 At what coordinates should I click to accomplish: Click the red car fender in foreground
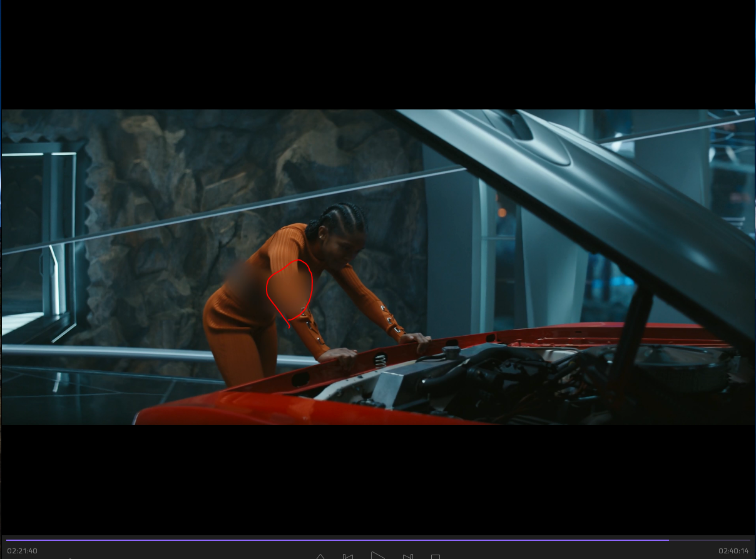coord(250,406)
